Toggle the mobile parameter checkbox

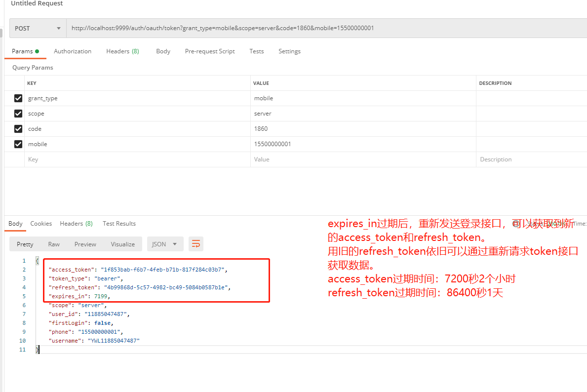click(x=18, y=144)
